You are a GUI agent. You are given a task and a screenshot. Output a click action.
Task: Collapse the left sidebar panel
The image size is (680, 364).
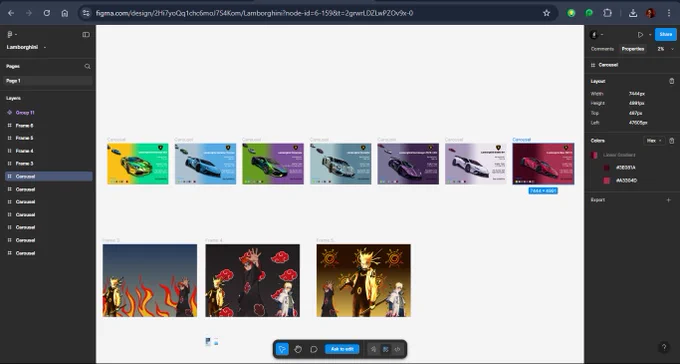click(86, 34)
